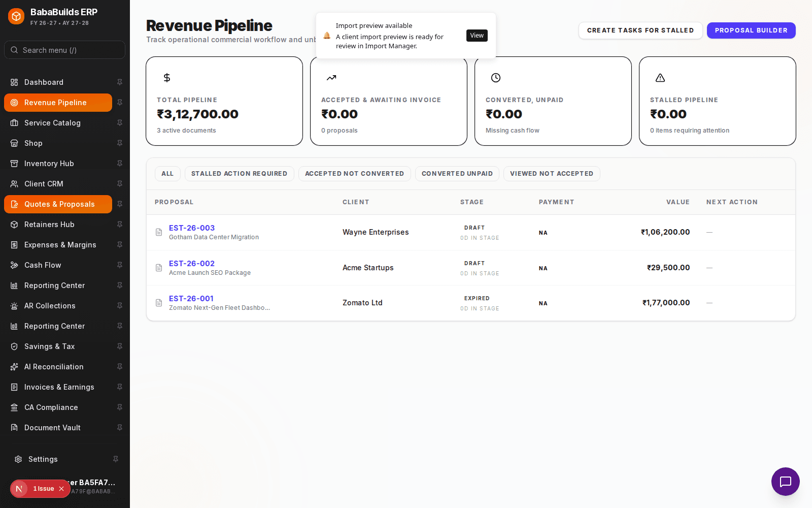Click the Search menu input field

click(64, 50)
